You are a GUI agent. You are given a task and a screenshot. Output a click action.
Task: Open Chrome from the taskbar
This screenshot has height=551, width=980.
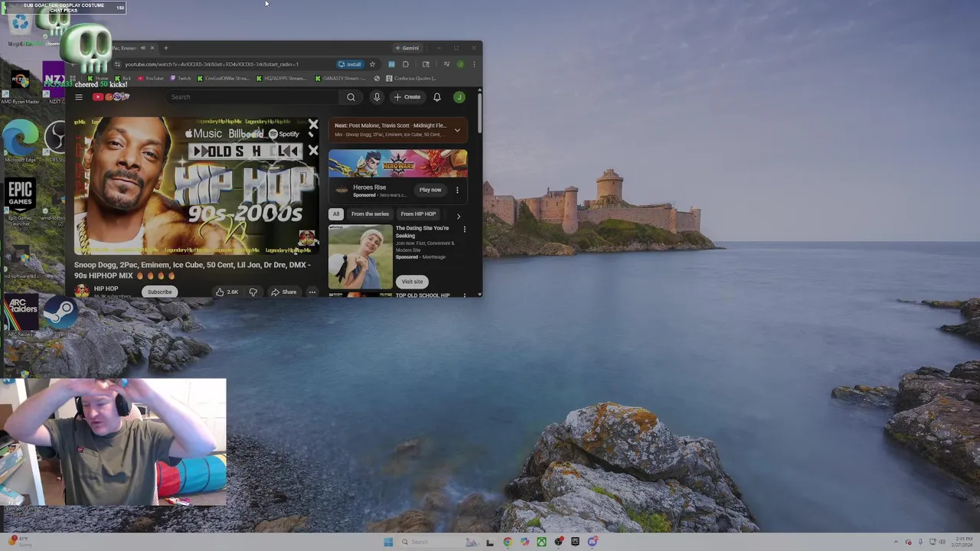pos(508,542)
